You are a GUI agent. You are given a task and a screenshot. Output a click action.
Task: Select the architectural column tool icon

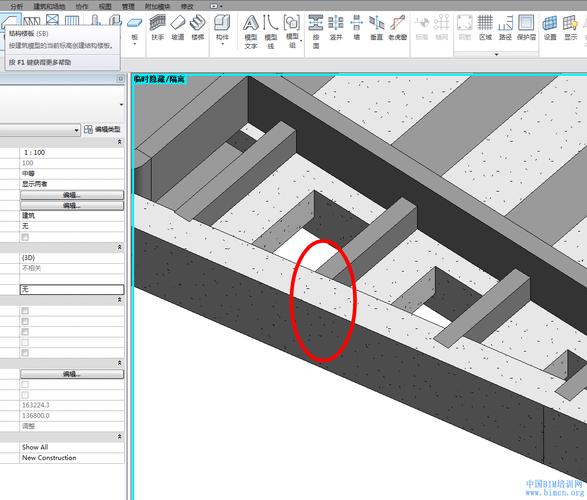pyautogui.click(x=115, y=21)
